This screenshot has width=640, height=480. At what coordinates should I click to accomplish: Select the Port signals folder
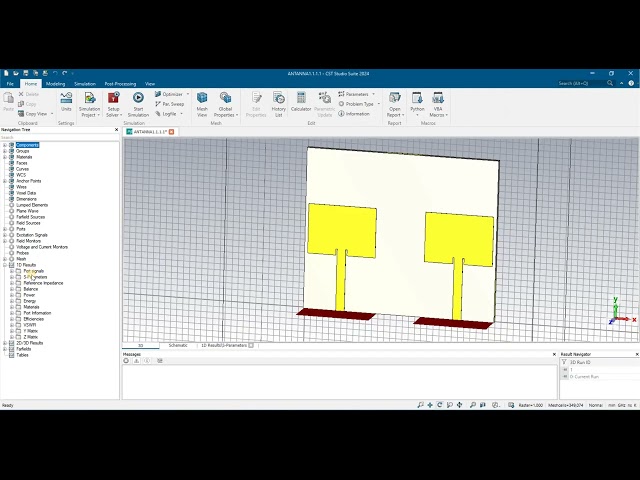pyautogui.click(x=33, y=271)
